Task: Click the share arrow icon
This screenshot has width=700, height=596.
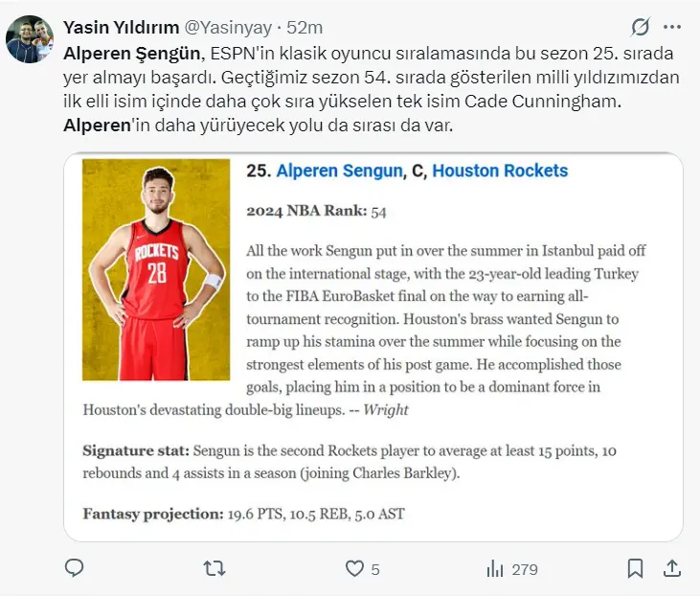Action: tap(672, 568)
